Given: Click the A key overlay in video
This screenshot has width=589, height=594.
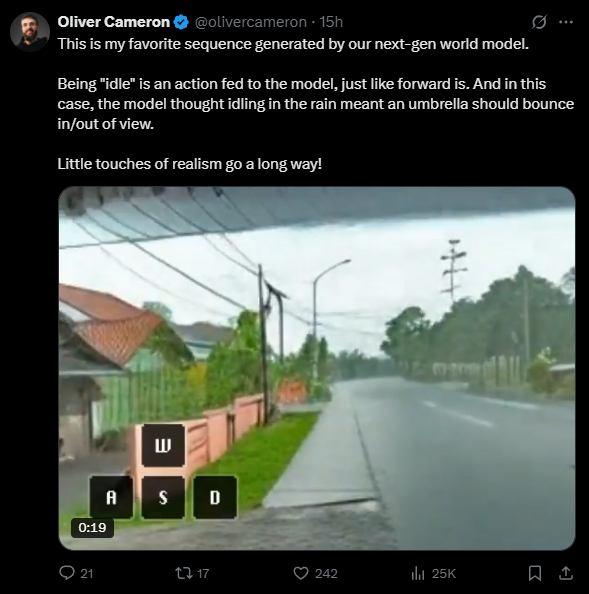Looking at the screenshot, I should pos(111,497).
